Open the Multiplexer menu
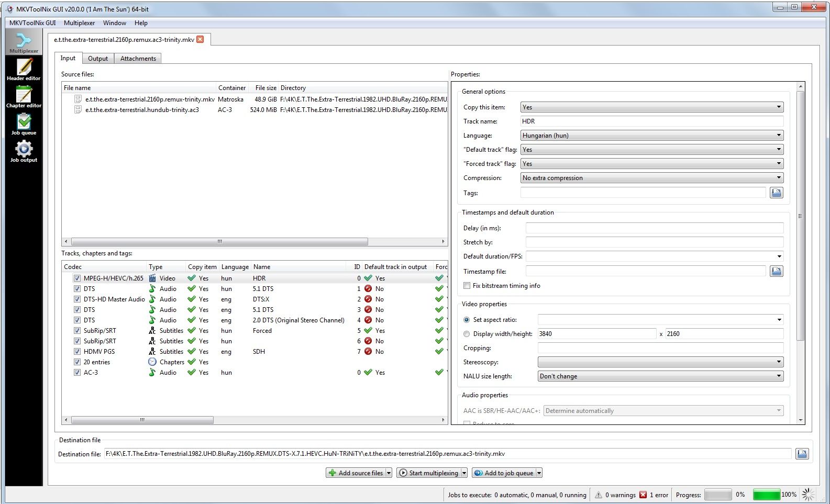The height and width of the screenshot is (504, 830). [79, 23]
